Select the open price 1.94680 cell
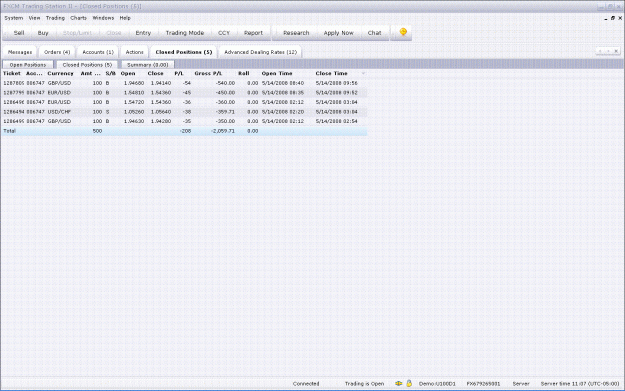The image size is (625, 391). tap(134, 83)
